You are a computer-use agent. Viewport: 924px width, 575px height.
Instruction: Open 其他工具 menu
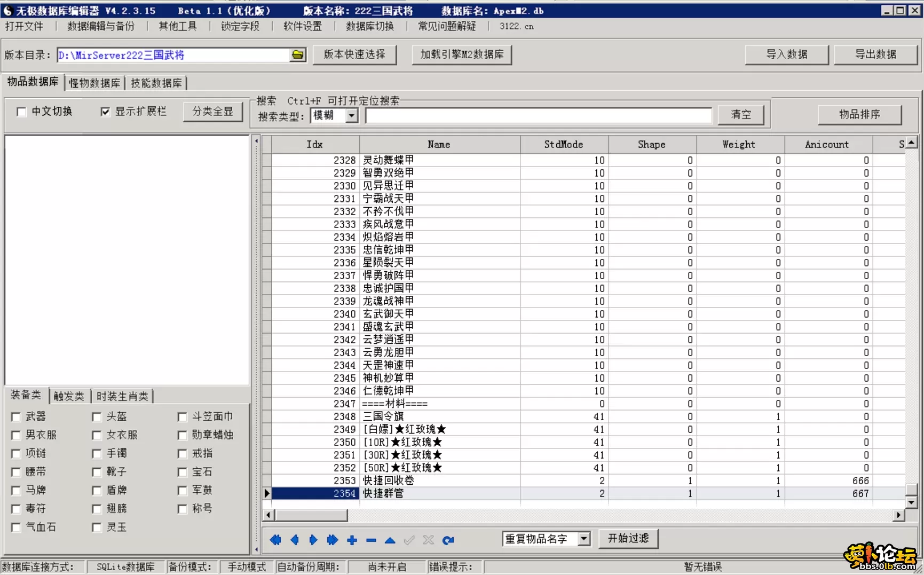point(178,26)
